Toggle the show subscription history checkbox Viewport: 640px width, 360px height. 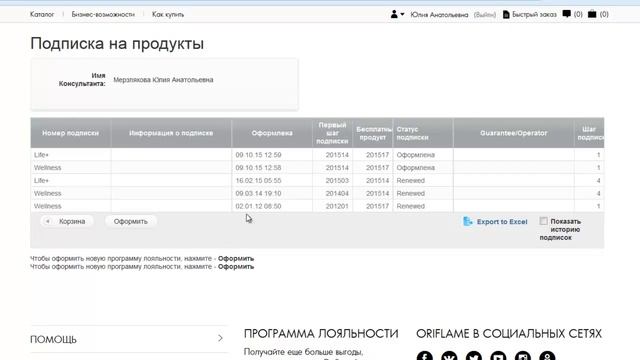click(543, 221)
